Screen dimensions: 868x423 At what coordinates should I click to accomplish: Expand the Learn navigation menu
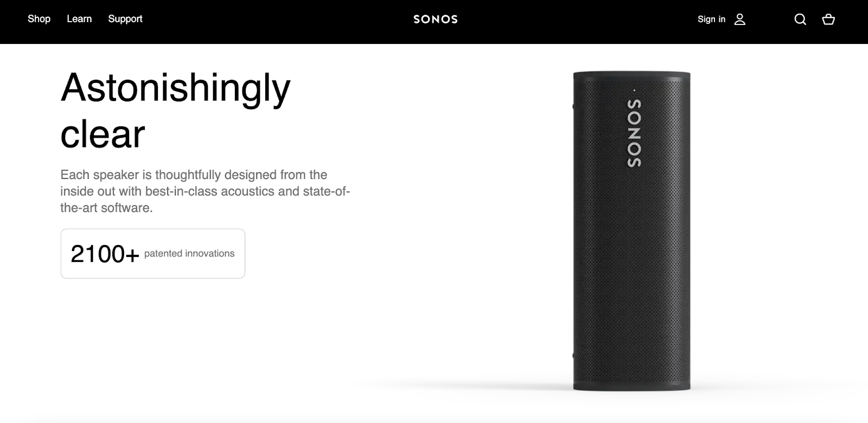79,19
